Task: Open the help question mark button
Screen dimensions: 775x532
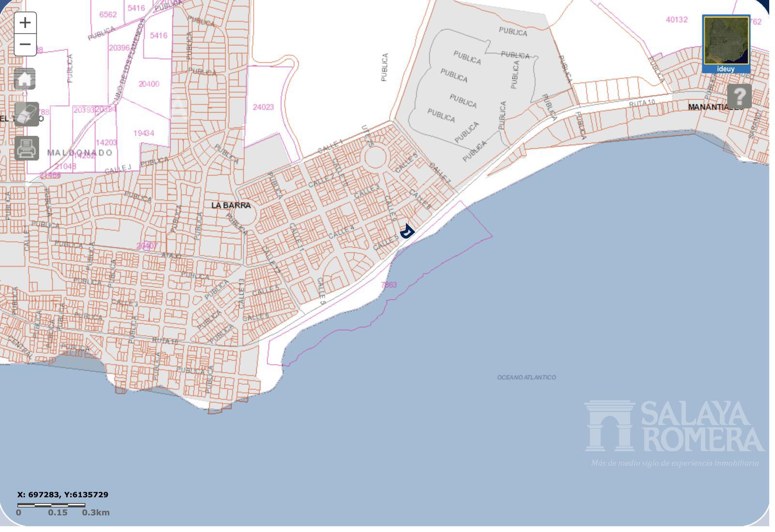Action: tap(739, 96)
